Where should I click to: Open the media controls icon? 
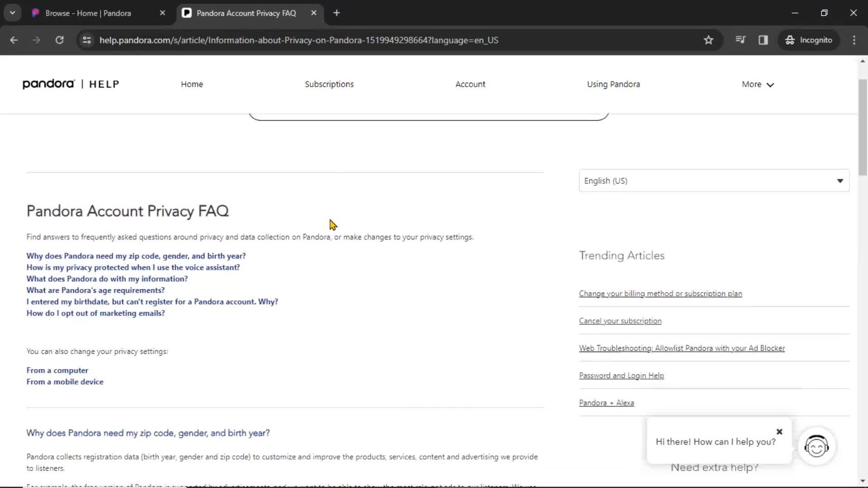tap(740, 40)
